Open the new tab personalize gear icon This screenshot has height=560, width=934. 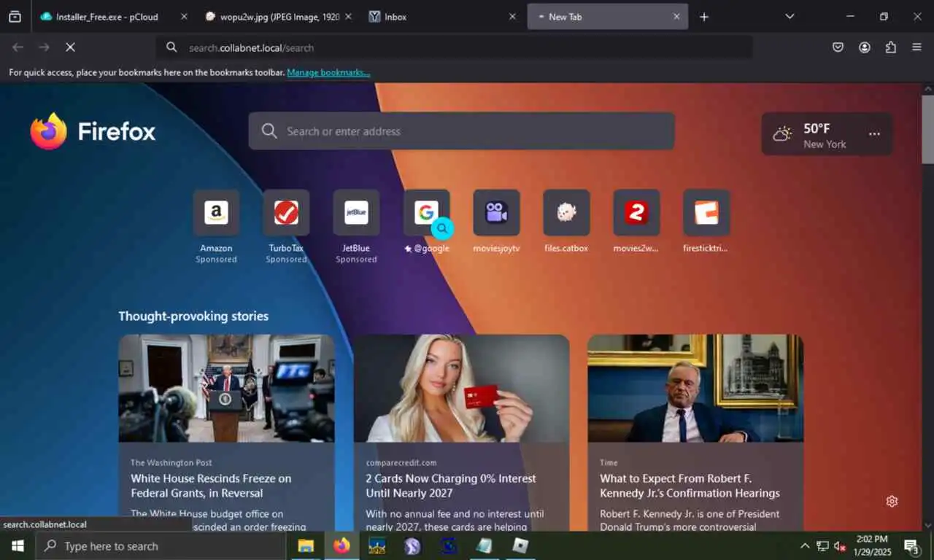point(892,501)
